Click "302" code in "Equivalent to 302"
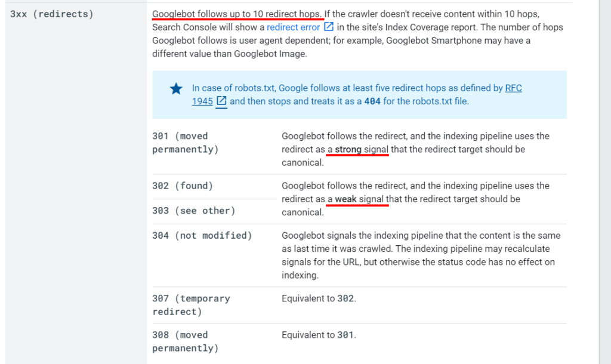Viewport: 611px width, 364px height. click(x=345, y=298)
